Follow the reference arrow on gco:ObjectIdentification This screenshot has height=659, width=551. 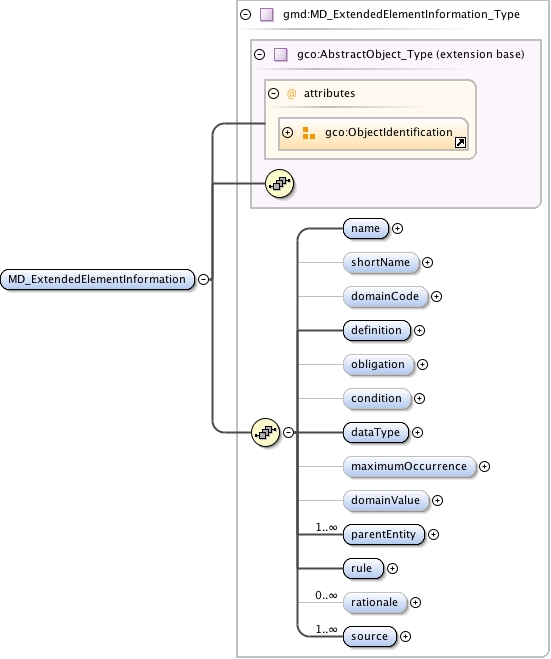[461, 142]
